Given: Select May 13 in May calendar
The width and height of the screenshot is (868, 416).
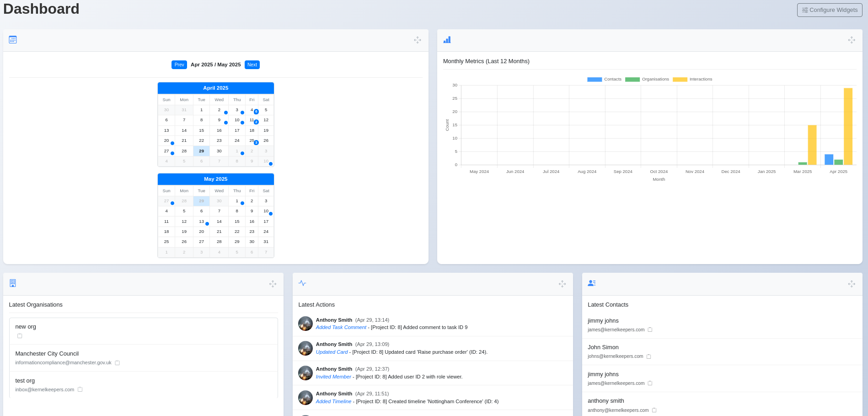Looking at the screenshot, I should click(x=201, y=222).
